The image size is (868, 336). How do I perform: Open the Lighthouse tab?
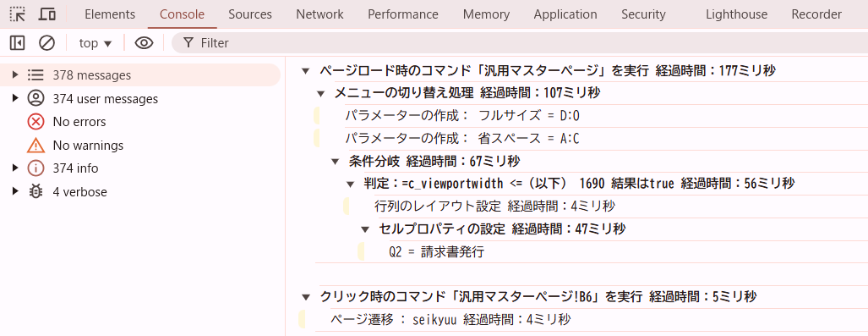point(736,14)
